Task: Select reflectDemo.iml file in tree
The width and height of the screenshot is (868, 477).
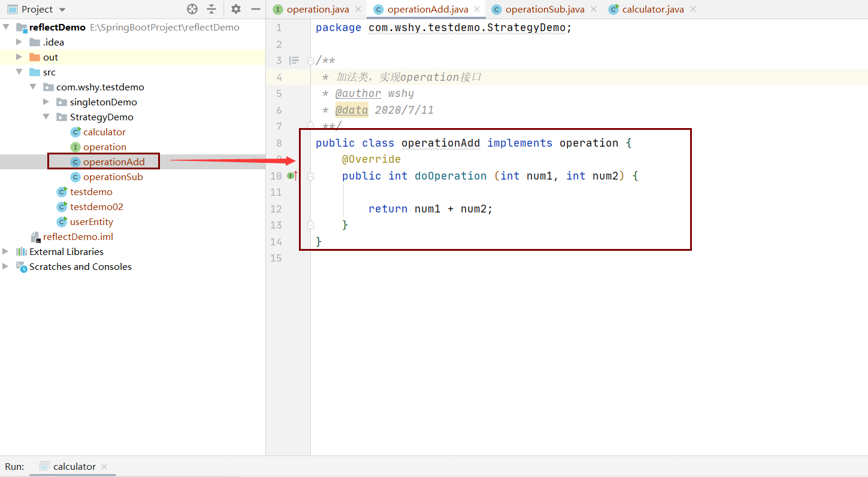Action: [x=78, y=236]
